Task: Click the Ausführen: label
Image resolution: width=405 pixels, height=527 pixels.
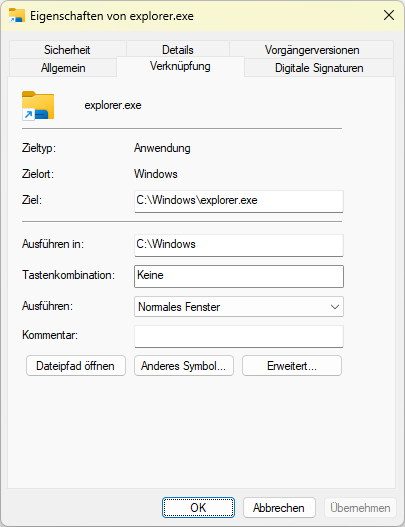Action: (x=47, y=306)
